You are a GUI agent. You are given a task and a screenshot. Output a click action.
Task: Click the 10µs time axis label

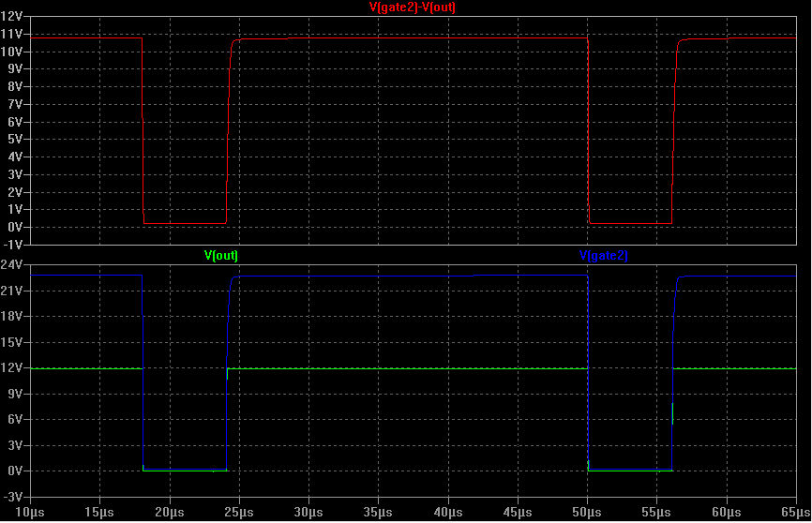(30, 513)
